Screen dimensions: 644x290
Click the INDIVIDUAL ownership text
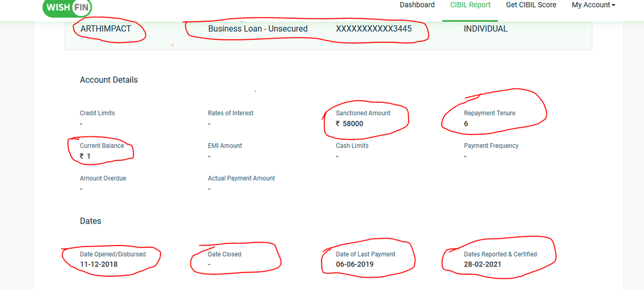coord(486,29)
